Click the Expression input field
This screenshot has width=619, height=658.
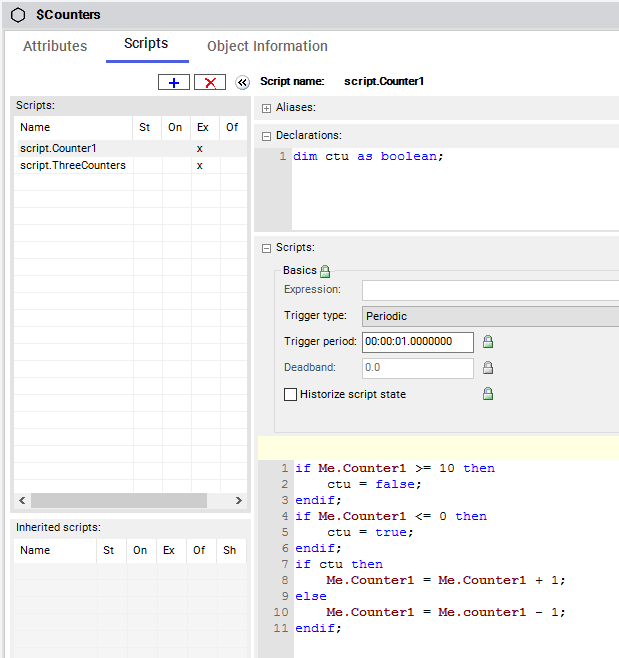pos(490,290)
